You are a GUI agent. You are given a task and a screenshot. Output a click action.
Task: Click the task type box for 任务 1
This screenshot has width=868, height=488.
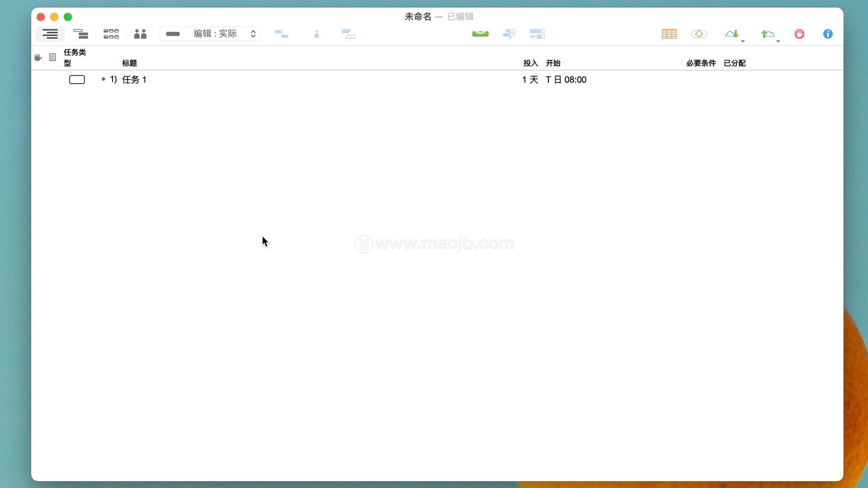77,80
